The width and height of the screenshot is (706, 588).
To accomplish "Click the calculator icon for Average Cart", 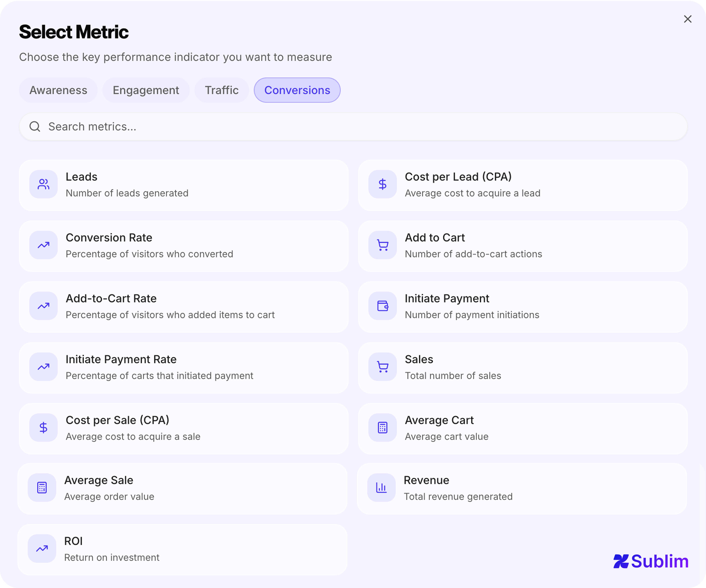I will pyautogui.click(x=383, y=427).
